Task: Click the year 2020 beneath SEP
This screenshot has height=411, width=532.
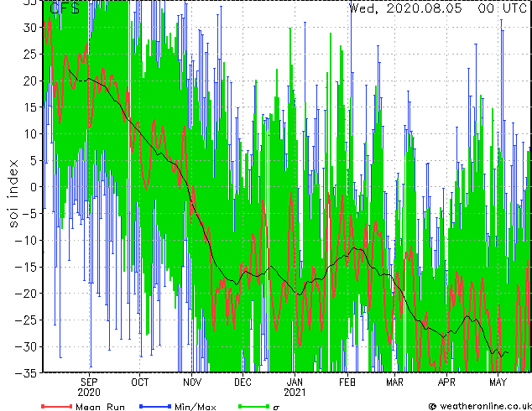Action: pos(89,393)
